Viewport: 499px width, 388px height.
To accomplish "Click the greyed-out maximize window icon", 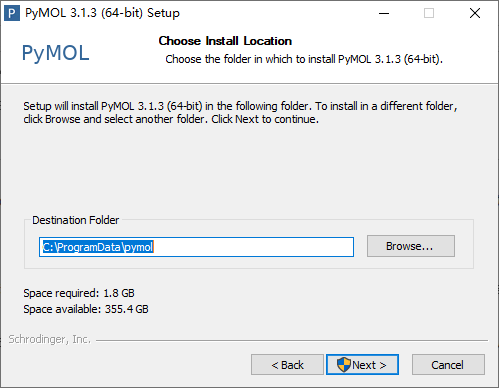I will (429, 13).
